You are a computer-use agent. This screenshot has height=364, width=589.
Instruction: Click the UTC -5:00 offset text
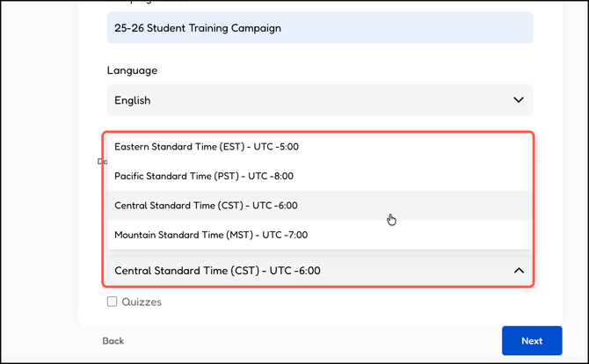(276, 147)
